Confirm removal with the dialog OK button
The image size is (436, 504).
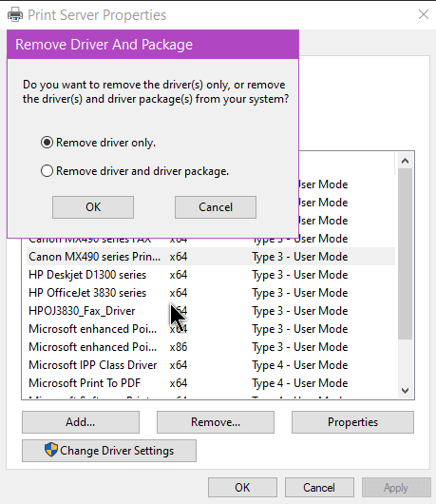pyautogui.click(x=93, y=207)
